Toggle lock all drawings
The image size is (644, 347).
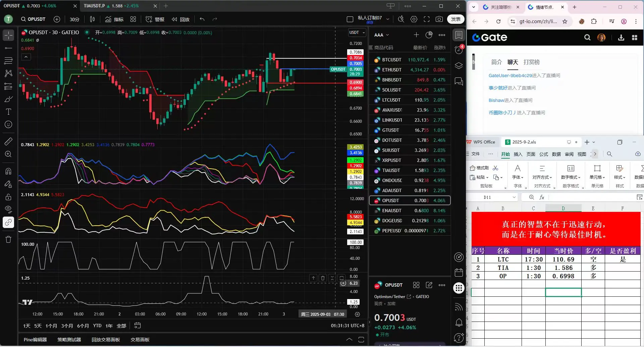(x=8, y=197)
